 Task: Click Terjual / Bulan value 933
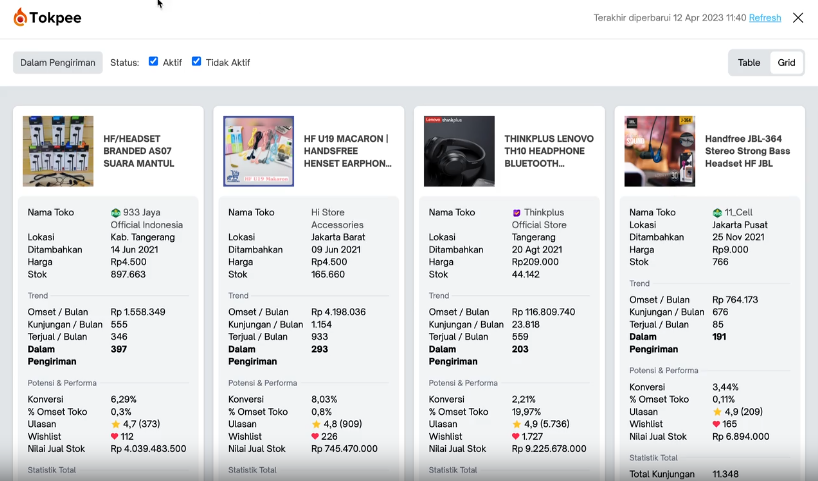tap(319, 337)
